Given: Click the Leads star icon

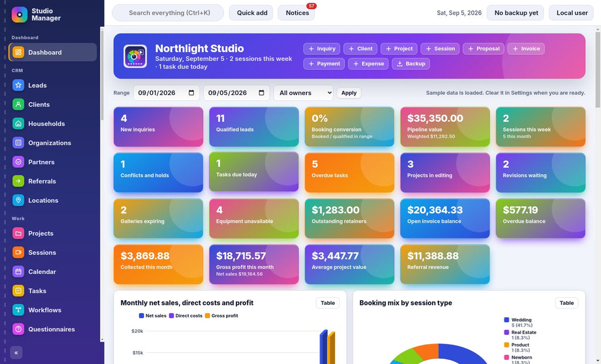Looking at the screenshot, I should [18, 85].
